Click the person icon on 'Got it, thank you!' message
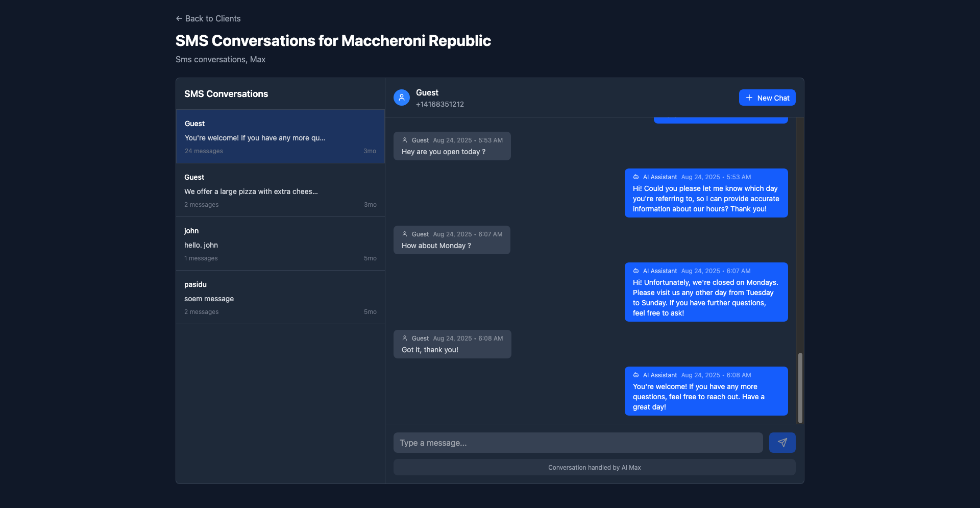The height and width of the screenshot is (508, 980). pos(404,338)
